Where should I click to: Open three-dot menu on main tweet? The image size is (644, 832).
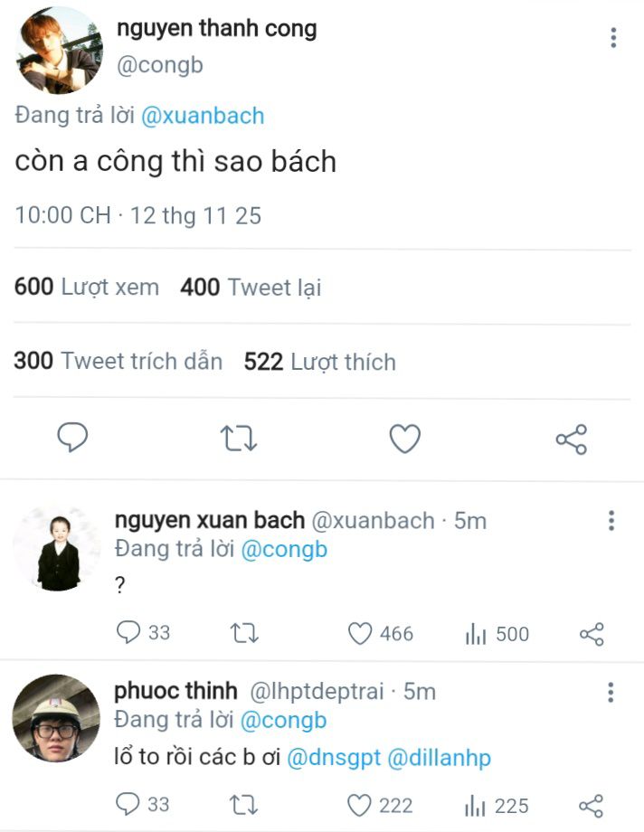[x=613, y=38]
